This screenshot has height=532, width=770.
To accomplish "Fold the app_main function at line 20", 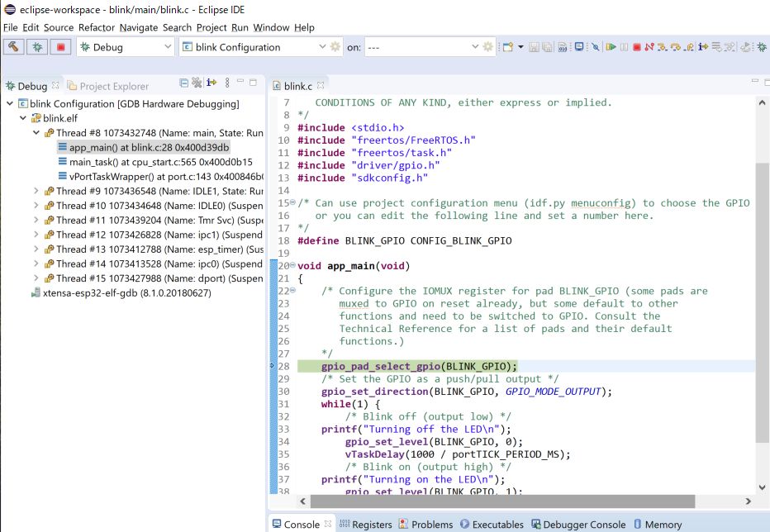I will (292, 265).
